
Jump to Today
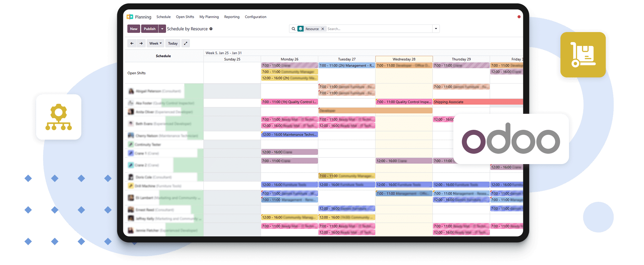pyautogui.click(x=173, y=43)
